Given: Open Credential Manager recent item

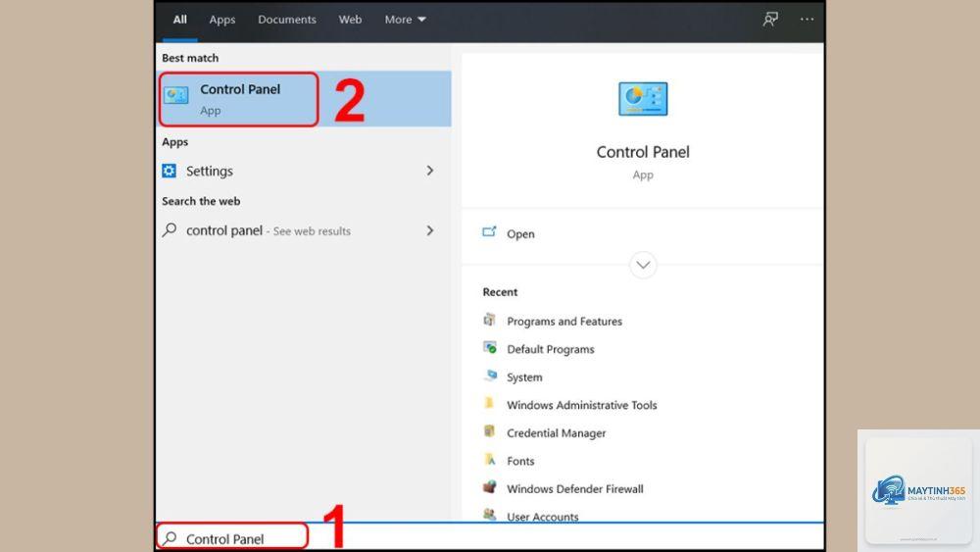Looking at the screenshot, I should [557, 433].
